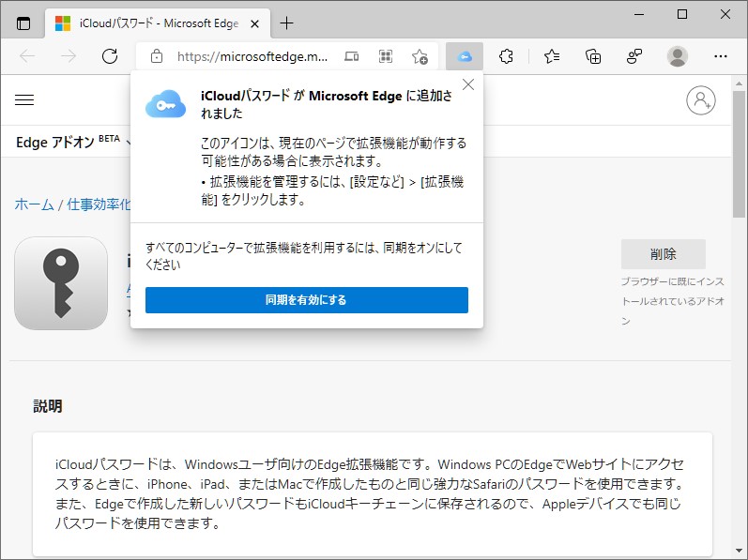Open the Edge アドオン BETA heading
Viewport: 748px width, 560px height.
pyautogui.click(x=68, y=142)
